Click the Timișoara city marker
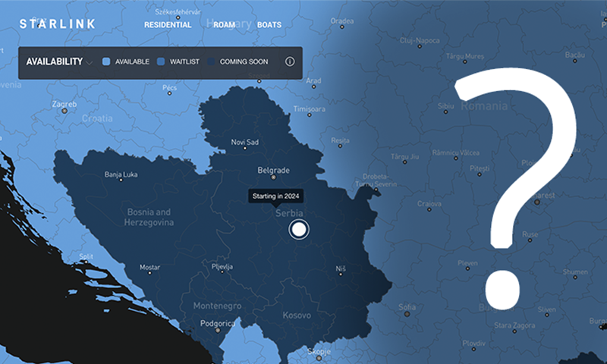This screenshot has width=607, height=364. coord(310,115)
